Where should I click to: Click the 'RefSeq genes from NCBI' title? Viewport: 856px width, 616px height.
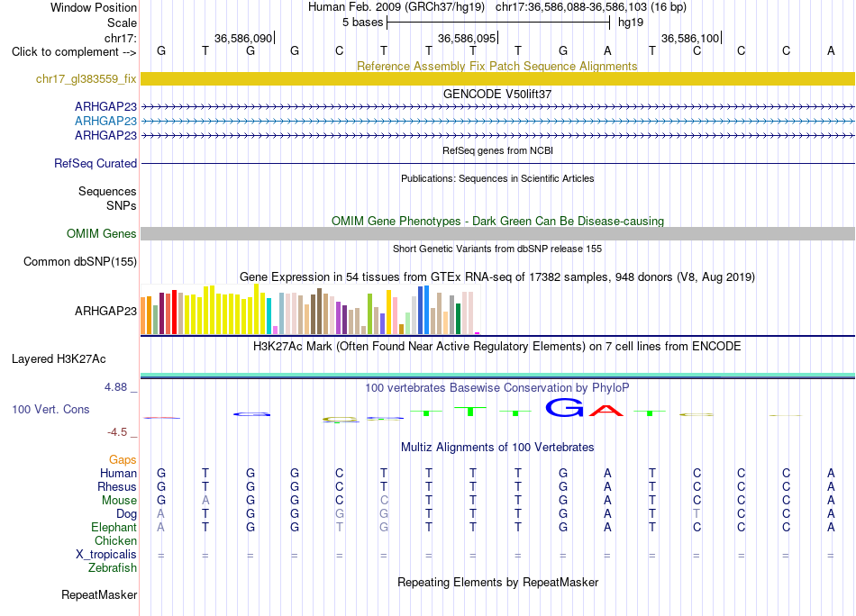[497, 150]
